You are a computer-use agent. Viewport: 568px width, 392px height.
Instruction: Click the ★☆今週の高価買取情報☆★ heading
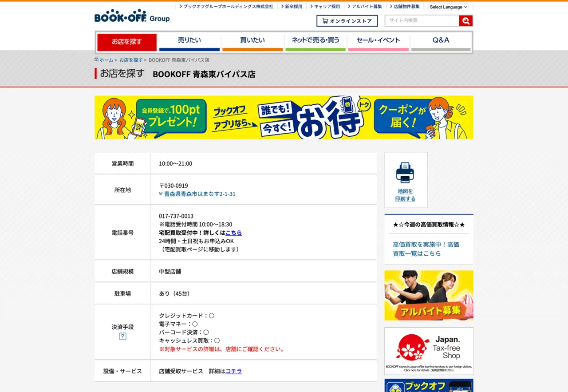click(429, 225)
